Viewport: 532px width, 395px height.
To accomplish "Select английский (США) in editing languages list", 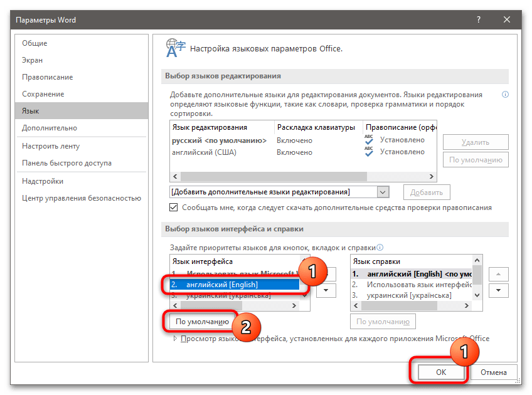I will [x=201, y=152].
